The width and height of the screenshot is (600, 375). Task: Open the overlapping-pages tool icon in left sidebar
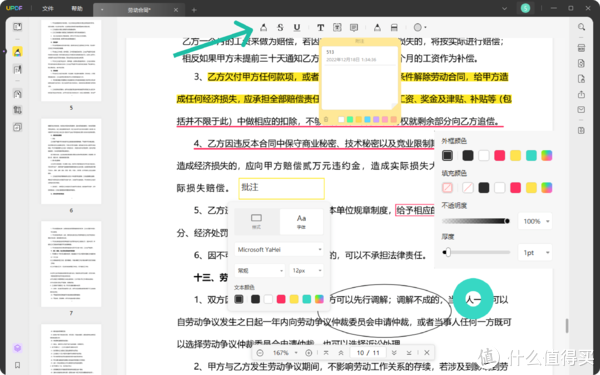point(17,127)
